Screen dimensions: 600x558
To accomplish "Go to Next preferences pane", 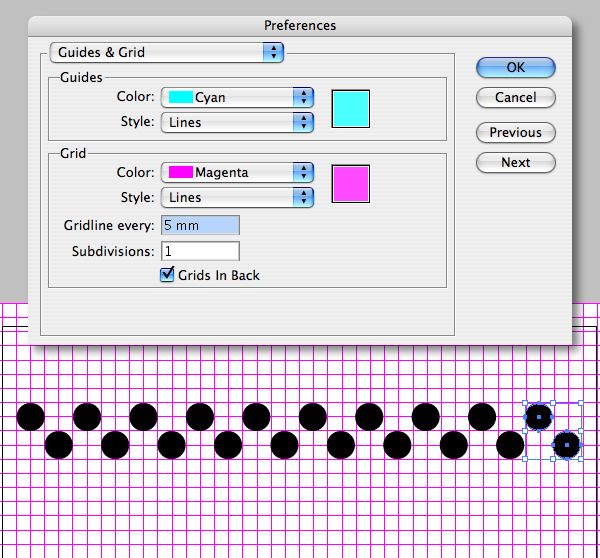I will 515,162.
